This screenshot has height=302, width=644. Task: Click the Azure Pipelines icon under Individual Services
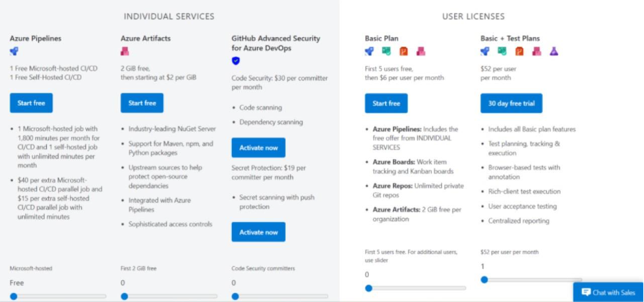[14, 52]
